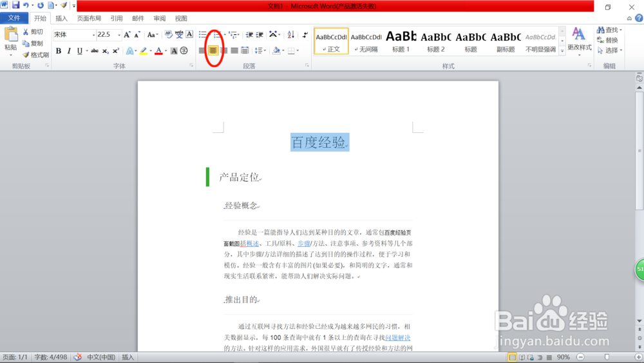
Task: Toggle Superscript formatting
Action: [116, 51]
